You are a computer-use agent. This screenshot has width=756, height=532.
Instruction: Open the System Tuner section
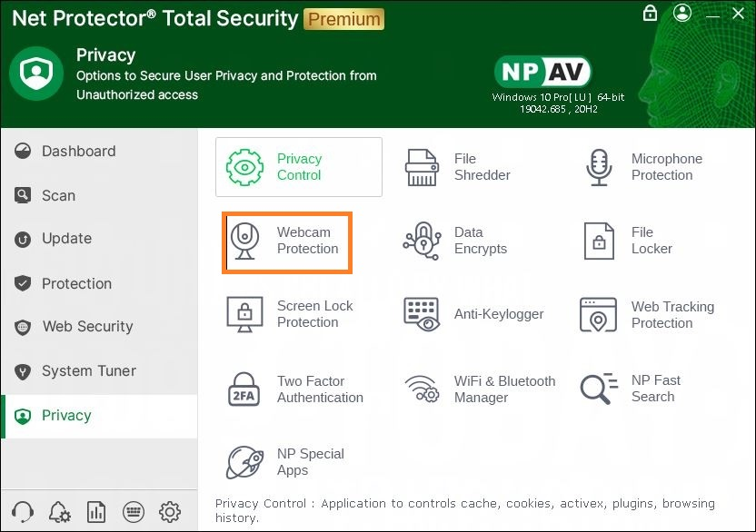88,371
